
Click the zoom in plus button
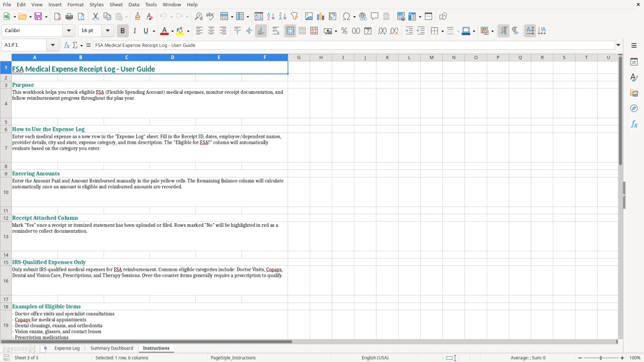623,358
